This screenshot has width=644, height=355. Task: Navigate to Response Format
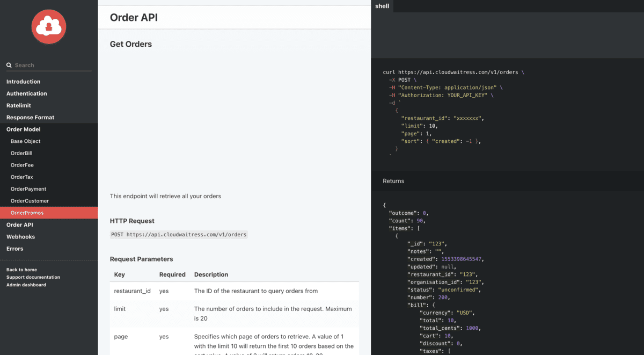tap(30, 117)
